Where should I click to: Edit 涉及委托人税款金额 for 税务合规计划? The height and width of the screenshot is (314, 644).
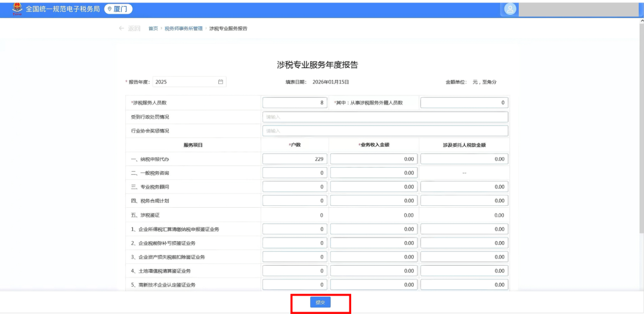[464, 201]
